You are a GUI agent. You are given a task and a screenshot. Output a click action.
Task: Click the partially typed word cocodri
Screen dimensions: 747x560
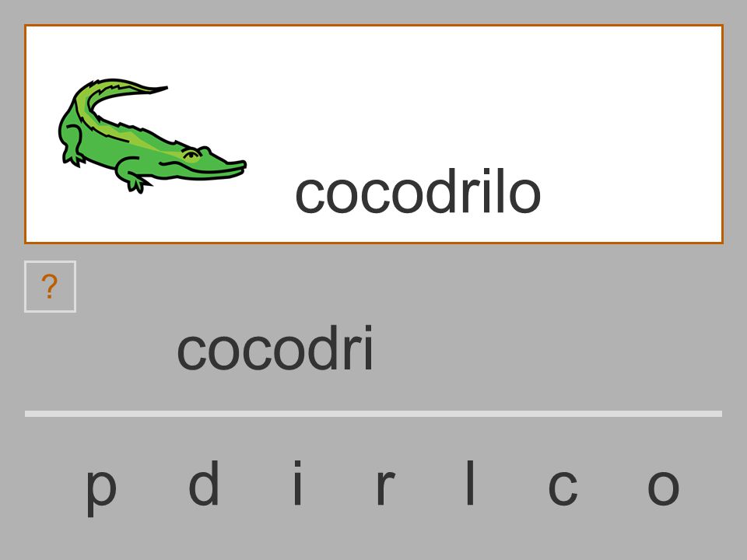275,348
